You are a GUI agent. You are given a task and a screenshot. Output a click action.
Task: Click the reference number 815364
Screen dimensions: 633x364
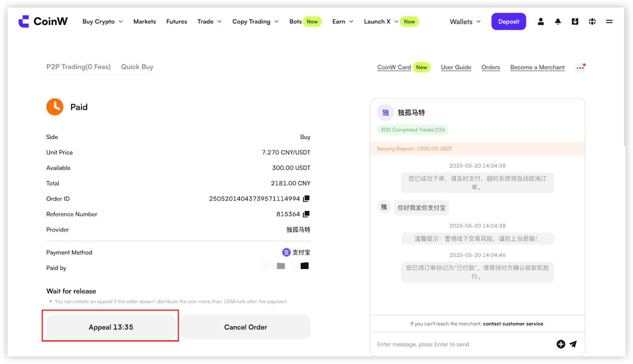point(288,214)
